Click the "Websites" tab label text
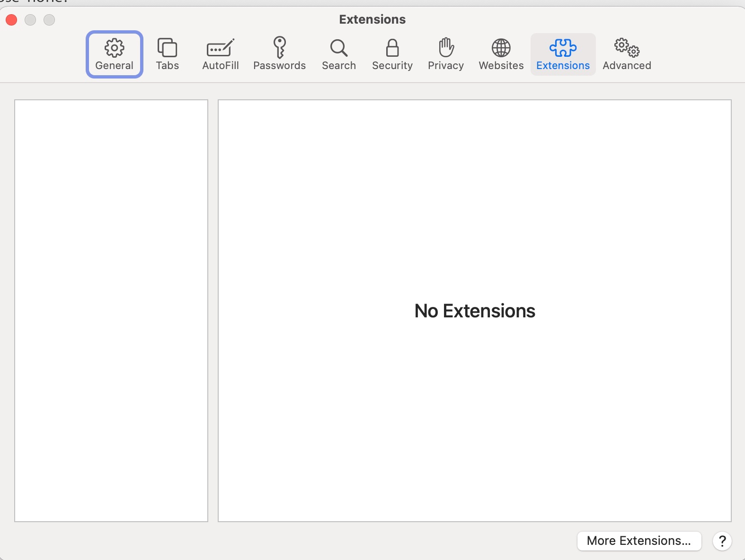The width and height of the screenshot is (745, 560). coord(501,66)
